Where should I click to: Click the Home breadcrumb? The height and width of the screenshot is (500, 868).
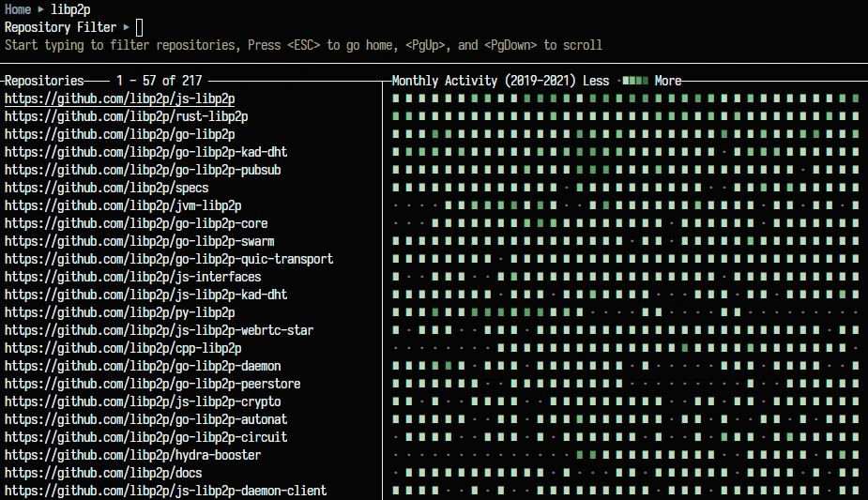tap(18, 9)
